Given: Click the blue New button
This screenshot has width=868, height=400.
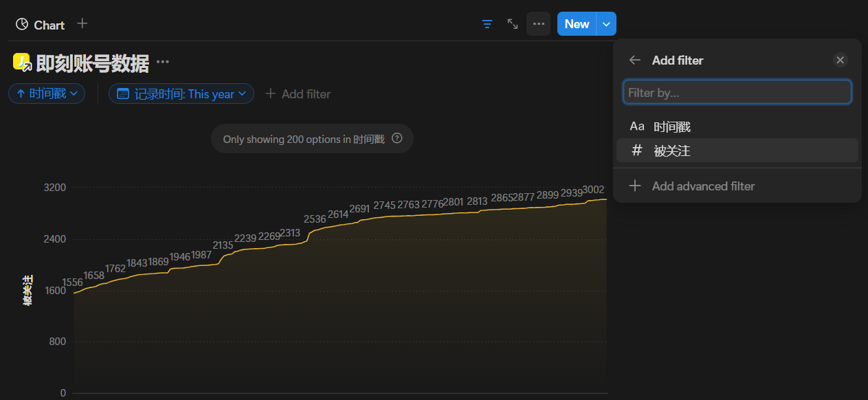Looking at the screenshot, I should [576, 24].
